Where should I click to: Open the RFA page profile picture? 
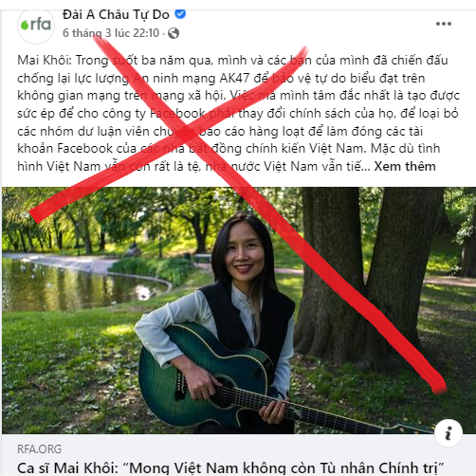pyautogui.click(x=36, y=26)
